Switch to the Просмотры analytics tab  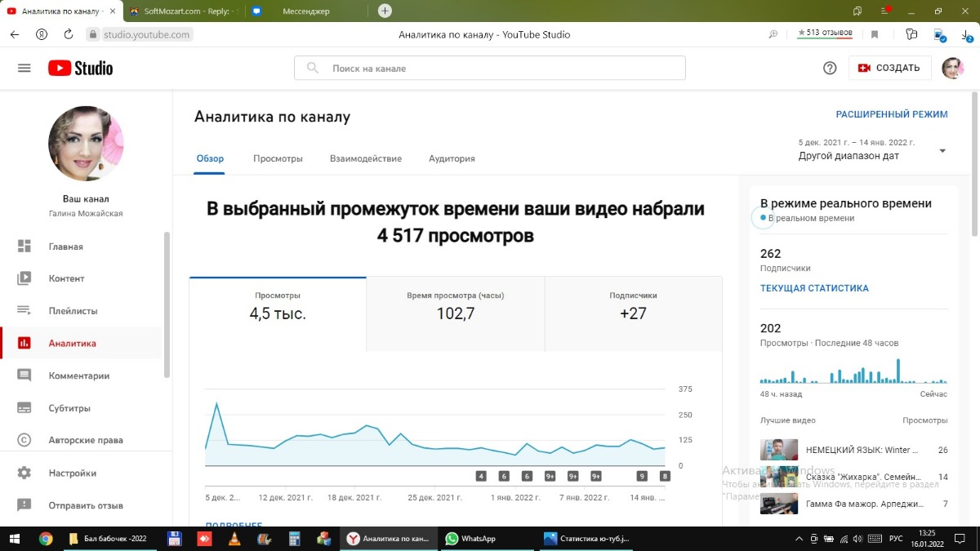point(278,158)
